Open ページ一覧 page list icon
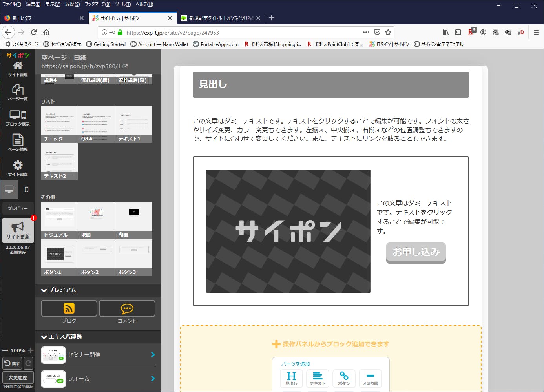This screenshot has height=392, width=544. click(18, 93)
